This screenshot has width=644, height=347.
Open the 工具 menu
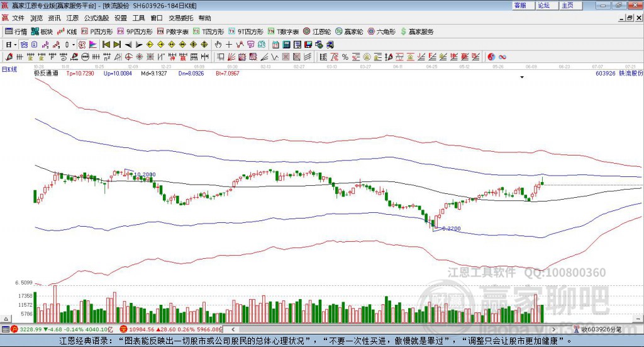point(139,18)
